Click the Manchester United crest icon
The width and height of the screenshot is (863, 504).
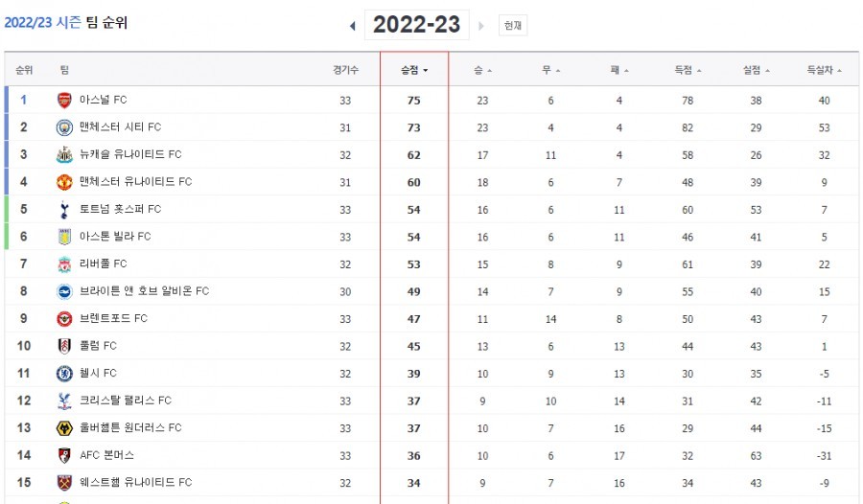tap(64, 182)
